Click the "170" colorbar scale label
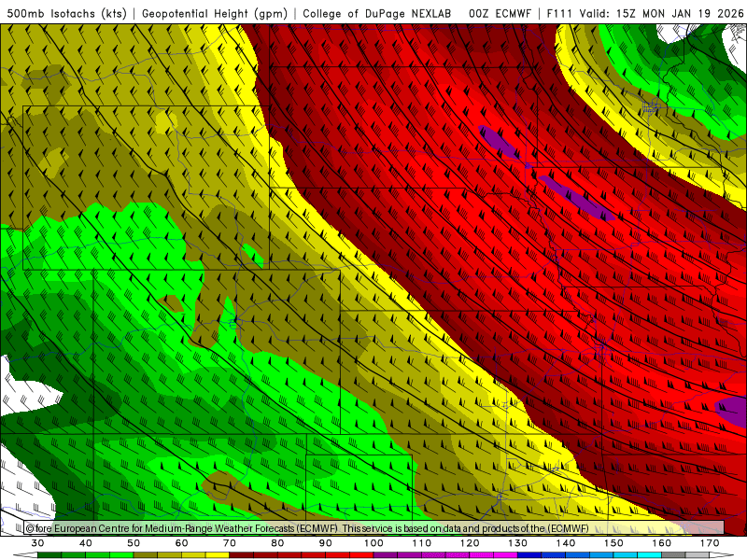Screen dimensions: 747x560 (x=710, y=543)
